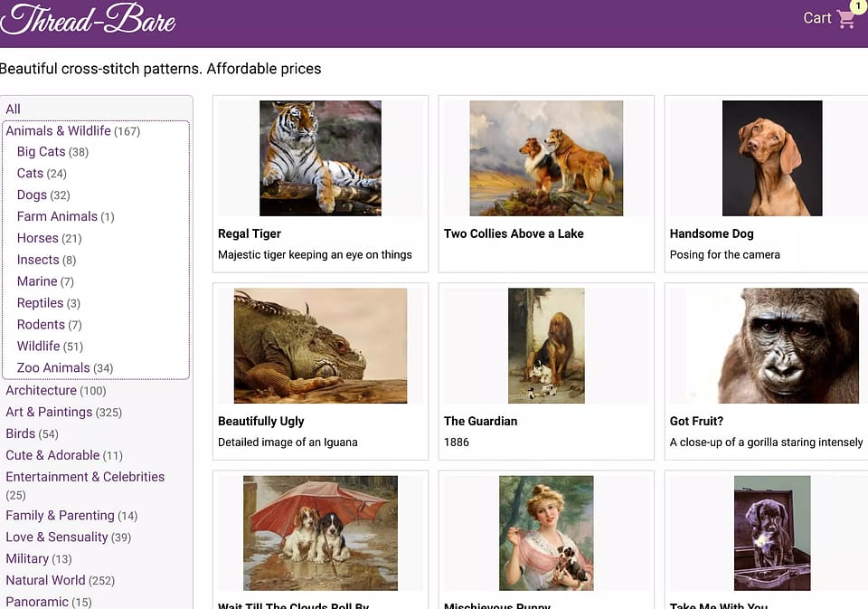Open the Military category
868x609 pixels.
[x=33, y=558]
